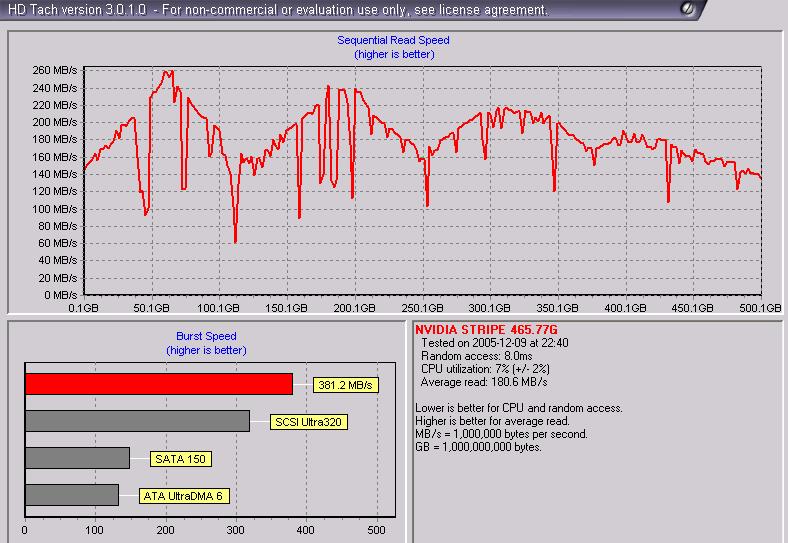Select the '0 MB/s' y-axis label
Image resolution: width=788 pixels, height=543 pixels.
pos(60,295)
